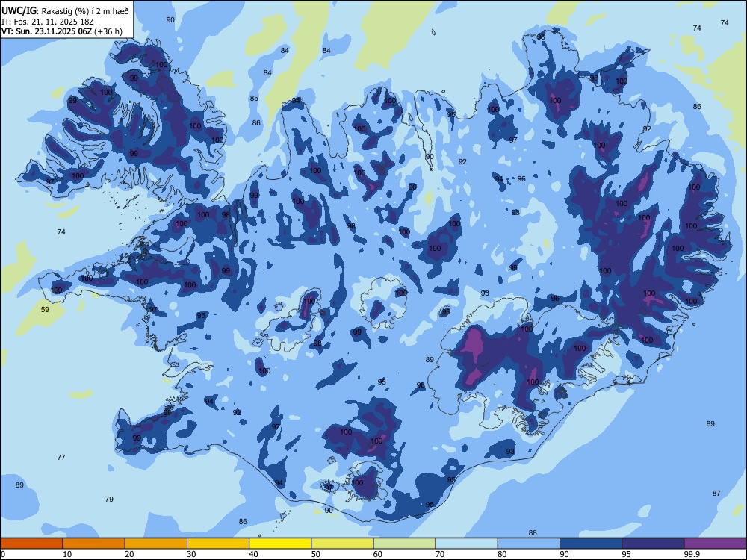Select the purple legend swatch above 99.9

[715, 544]
